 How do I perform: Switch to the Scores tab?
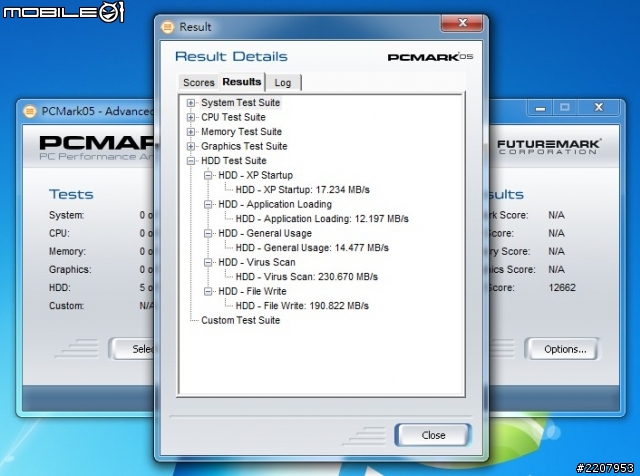click(x=199, y=82)
